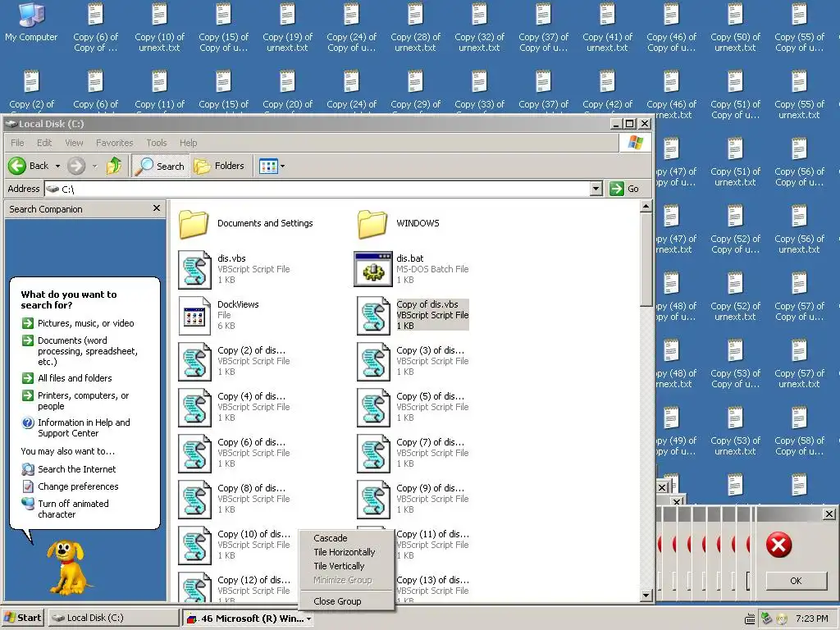Viewport: 840px width, 630px height.
Task: Go back using the Back arrow
Action: click(29, 166)
